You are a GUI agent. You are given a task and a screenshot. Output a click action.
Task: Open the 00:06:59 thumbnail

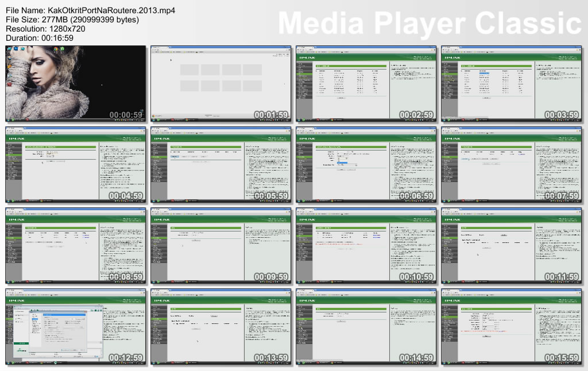(x=366, y=164)
